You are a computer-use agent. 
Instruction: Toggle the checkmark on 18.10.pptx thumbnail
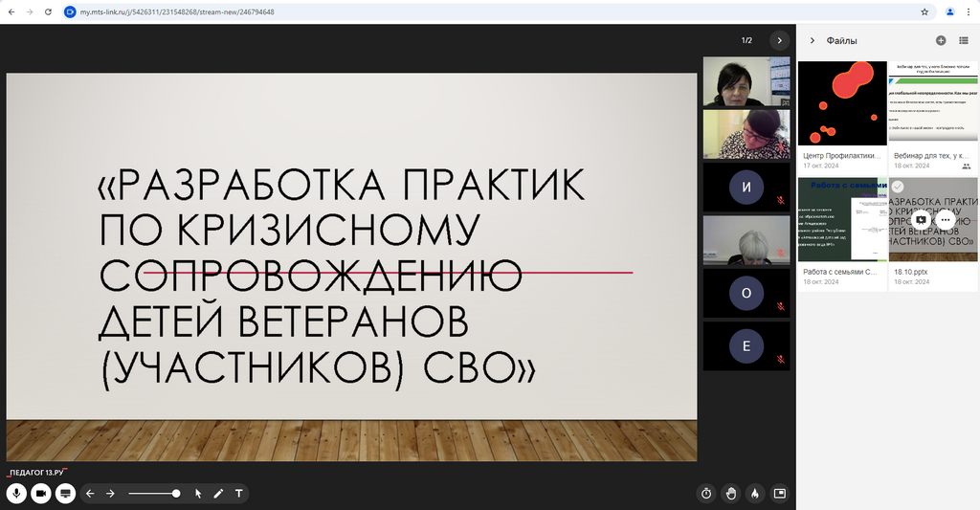[898, 187]
